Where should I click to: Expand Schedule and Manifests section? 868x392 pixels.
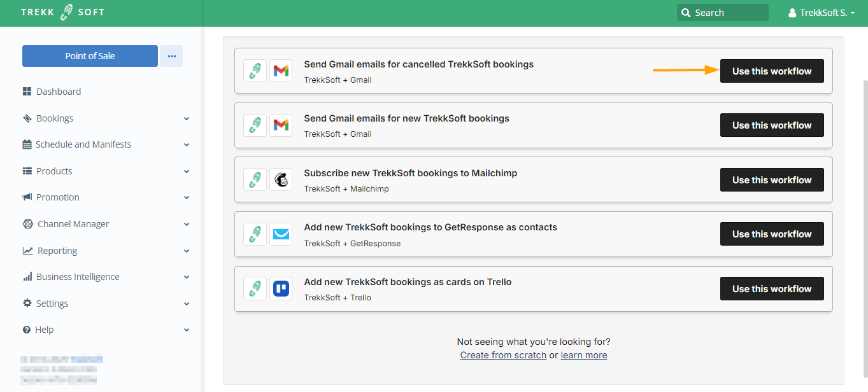[187, 144]
